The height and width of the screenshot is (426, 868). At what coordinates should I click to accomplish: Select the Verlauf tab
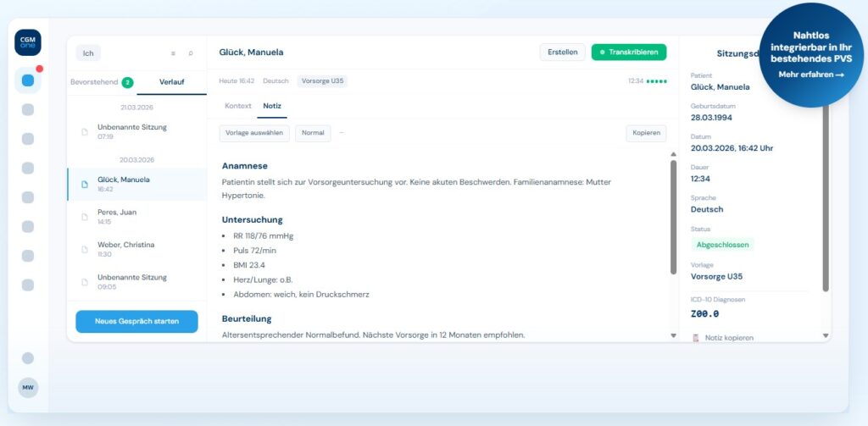coord(171,82)
